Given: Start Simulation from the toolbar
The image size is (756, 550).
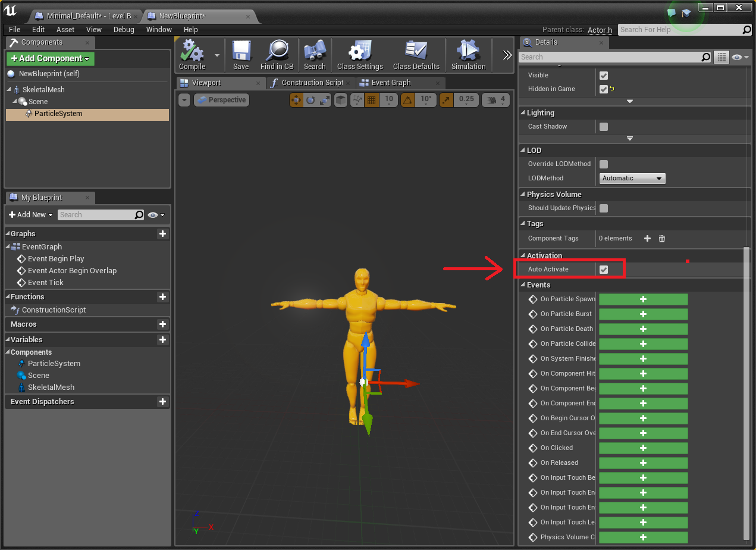Looking at the screenshot, I should pyautogui.click(x=468, y=52).
